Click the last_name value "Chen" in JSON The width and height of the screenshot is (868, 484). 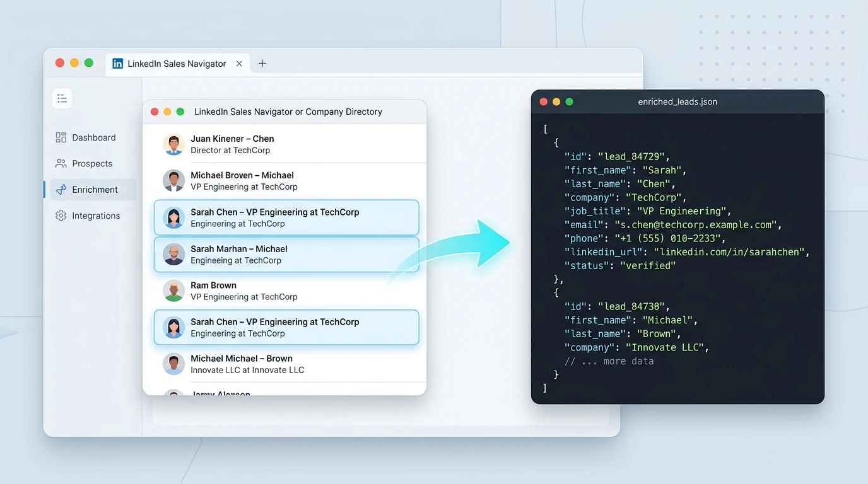click(654, 184)
